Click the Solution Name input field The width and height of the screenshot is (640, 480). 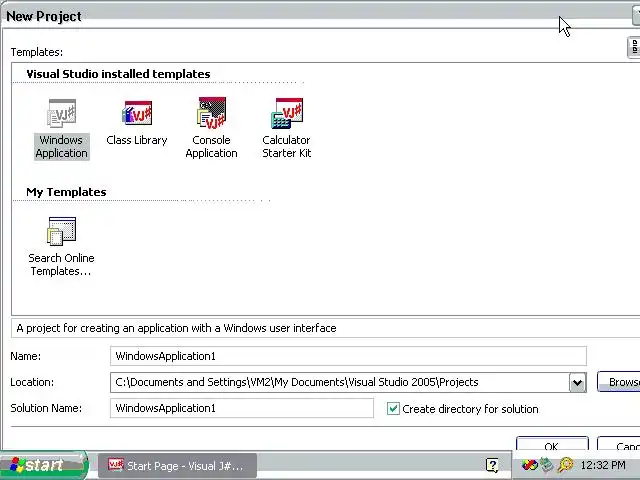click(242, 408)
